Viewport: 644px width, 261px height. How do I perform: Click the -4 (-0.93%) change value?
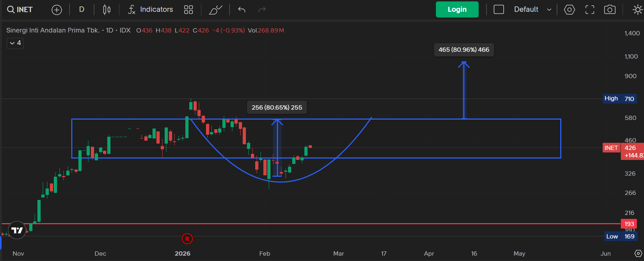point(228,30)
